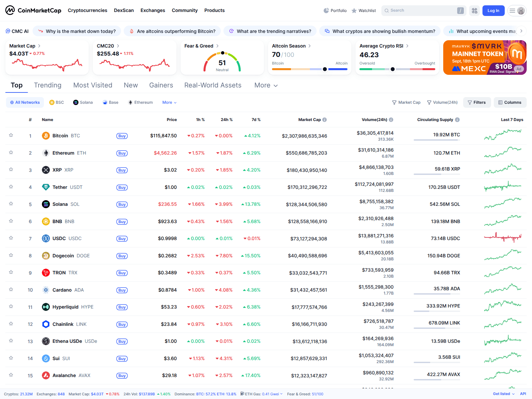Switch to the Trending tab
Viewport: 532px width, 399px height.
48,85
